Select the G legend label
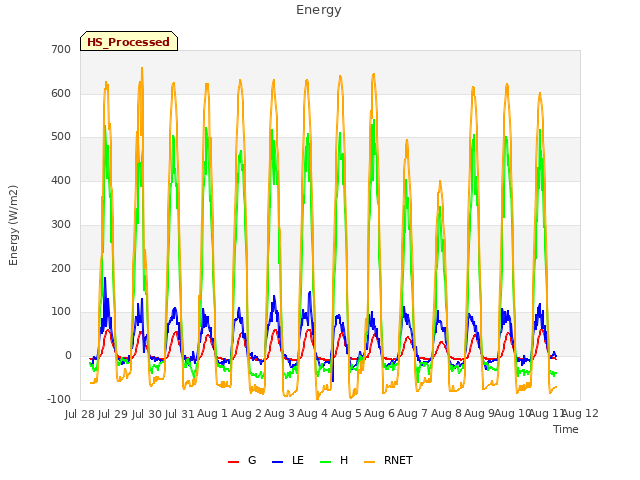This screenshot has width=640, height=480. click(252, 460)
